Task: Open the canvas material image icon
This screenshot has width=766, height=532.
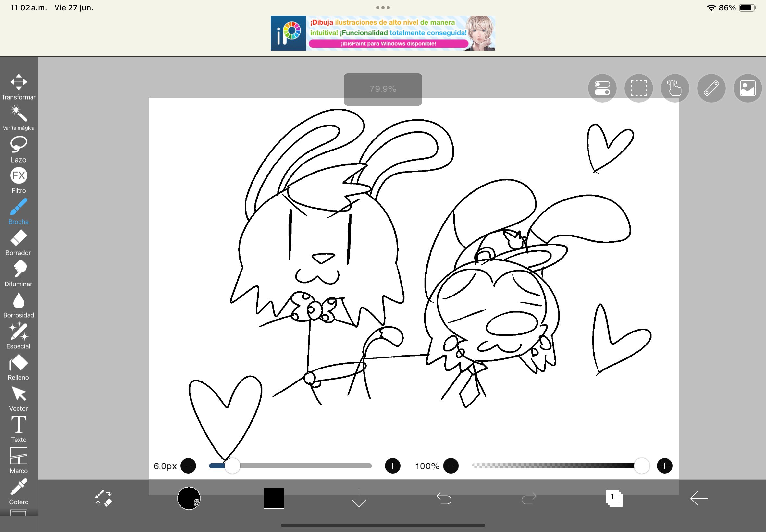Action: [747, 88]
